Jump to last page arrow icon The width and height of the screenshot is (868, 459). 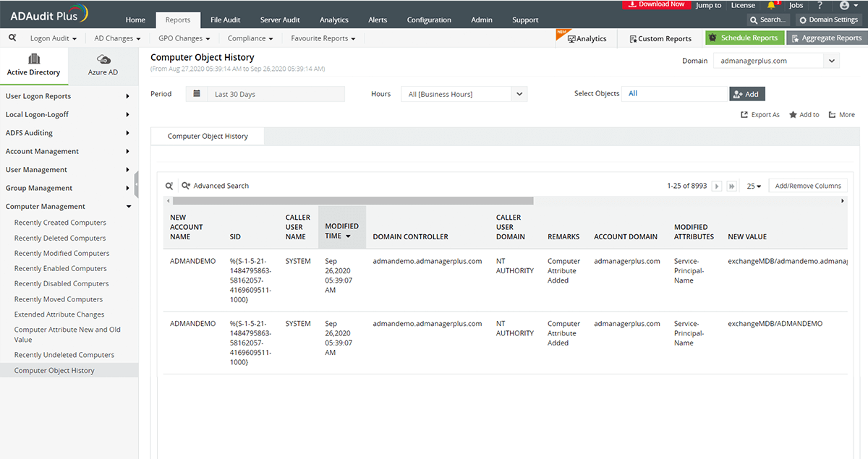tap(732, 186)
